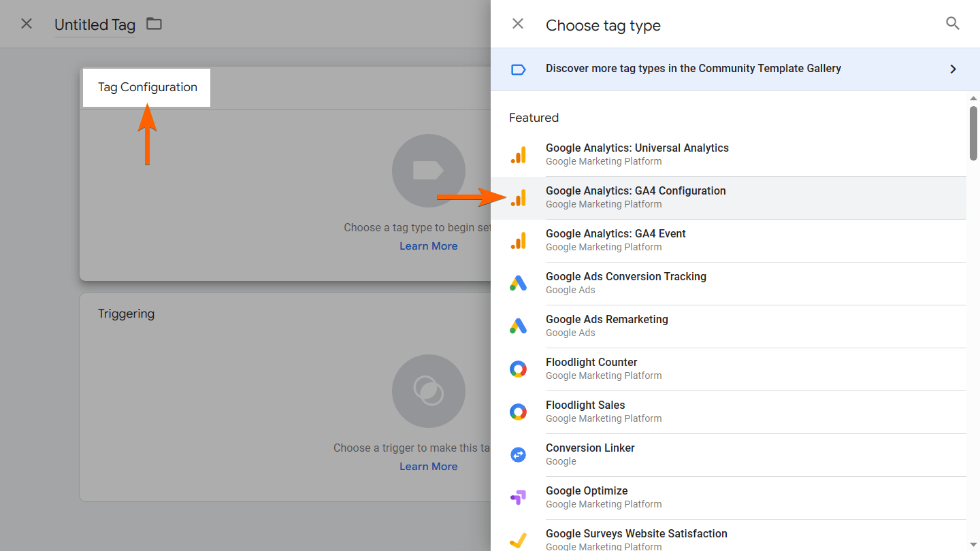Click the folder icon beside Untitled Tag
This screenshot has width=980, height=551.
click(154, 24)
